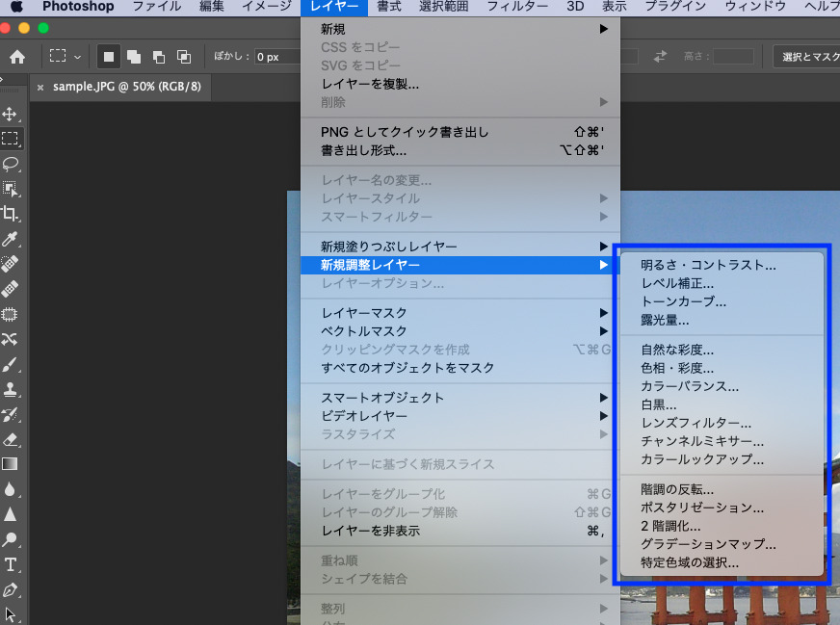Screen dimensions: 840x625
Task: Select the Rectangular Marquee tool in toolbox
Action: [10, 139]
